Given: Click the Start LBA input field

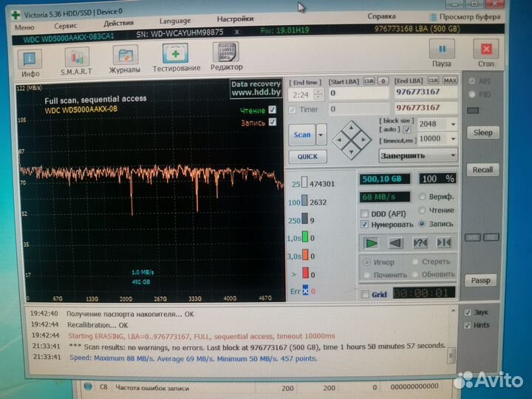Looking at the screenshot, I should point(357,93).
